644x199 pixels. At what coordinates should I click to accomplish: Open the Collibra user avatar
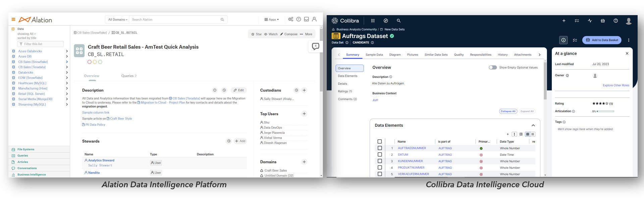coord(629,21)
